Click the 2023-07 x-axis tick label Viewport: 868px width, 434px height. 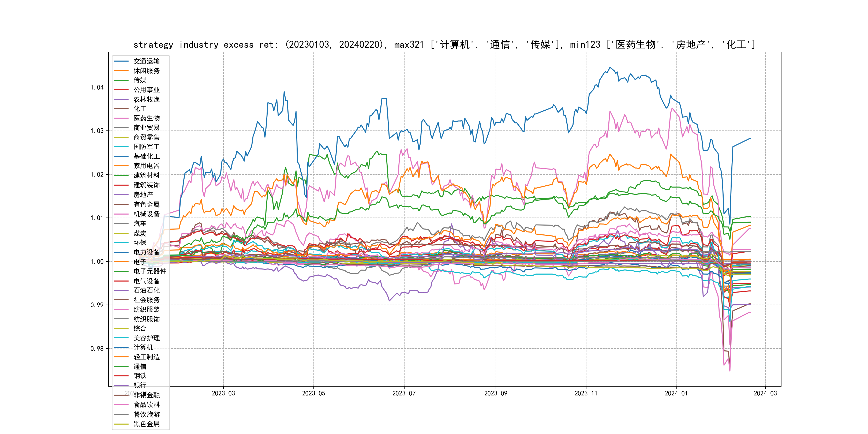(404, 393)
